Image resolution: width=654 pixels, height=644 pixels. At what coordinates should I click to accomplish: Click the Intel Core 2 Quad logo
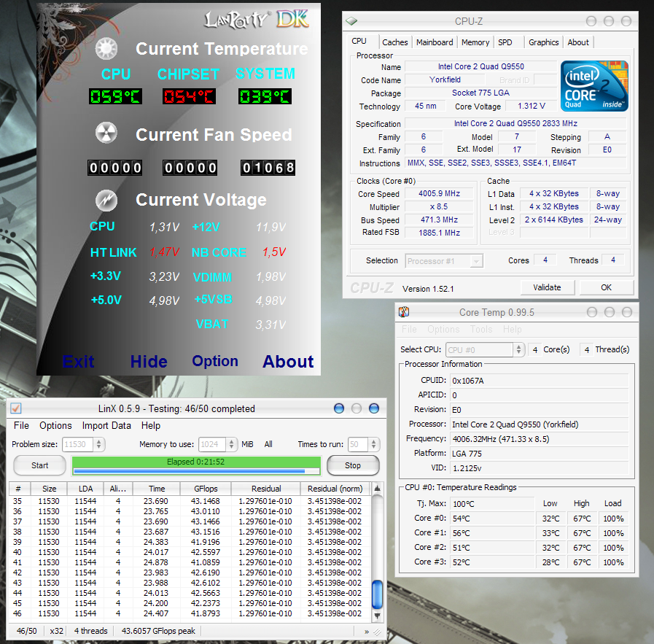click(x=594, y=86)
